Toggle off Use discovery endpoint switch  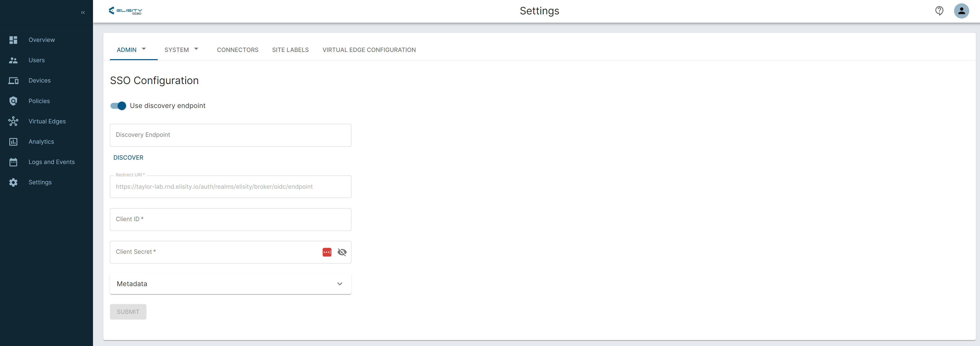pyautogui.click(x=118, y=106)
